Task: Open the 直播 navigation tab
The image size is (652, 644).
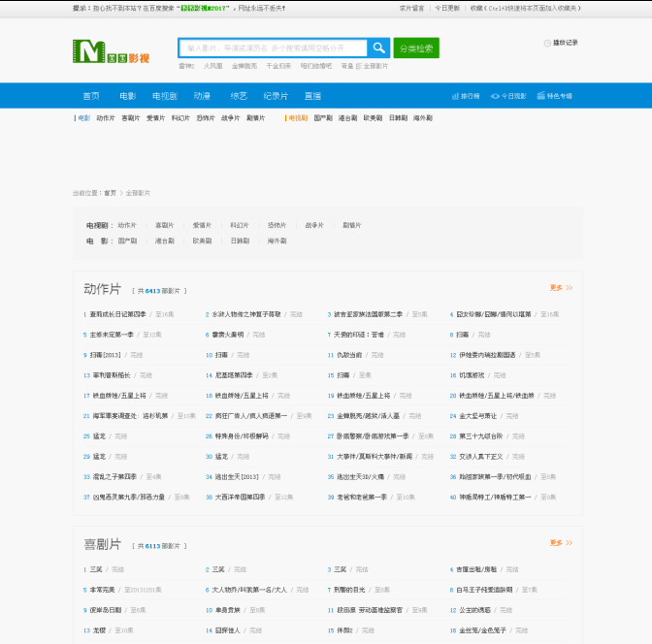Action: pyautogui.click(x=312, y=96)
